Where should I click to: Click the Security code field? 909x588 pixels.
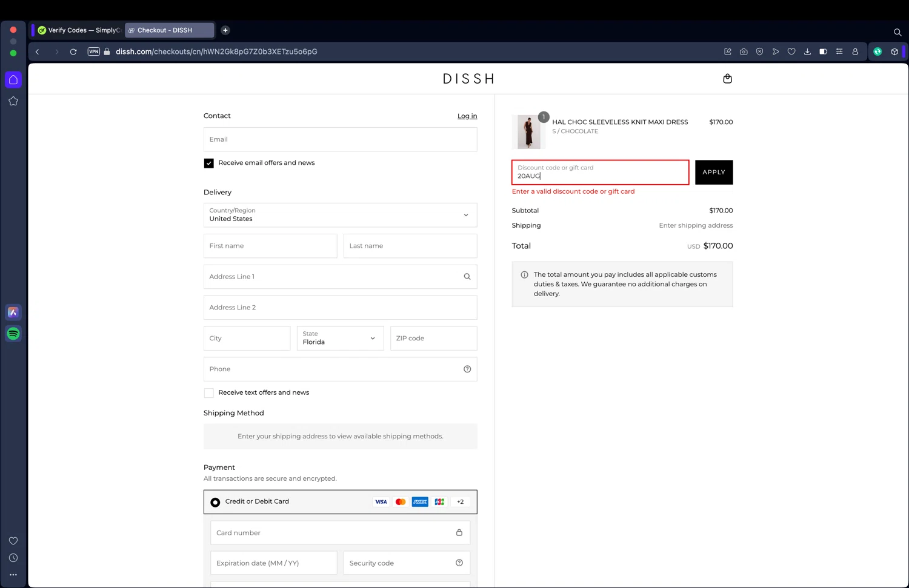click(407, 563)
